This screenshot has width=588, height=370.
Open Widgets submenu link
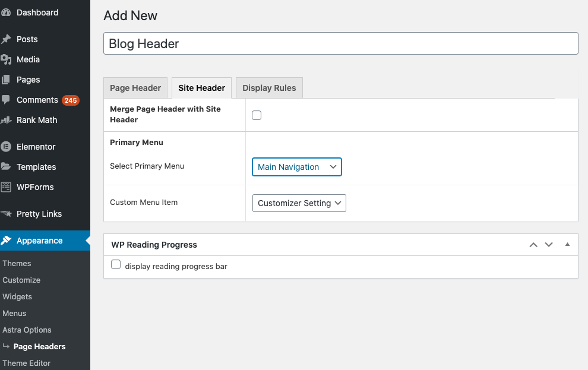point(17,296)
